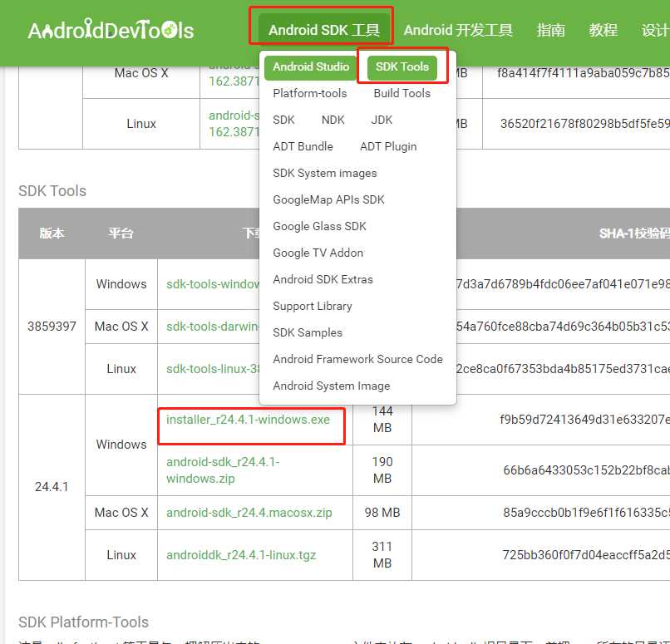
Task: Download android-sdk_r24.4.1-windows.zip
Action: 223,470
